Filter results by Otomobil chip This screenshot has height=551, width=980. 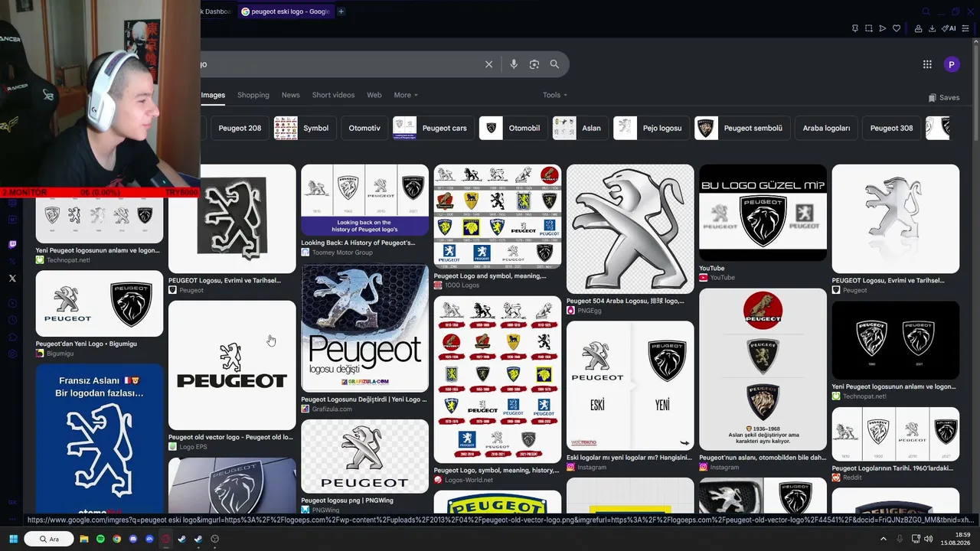point(513,128)
